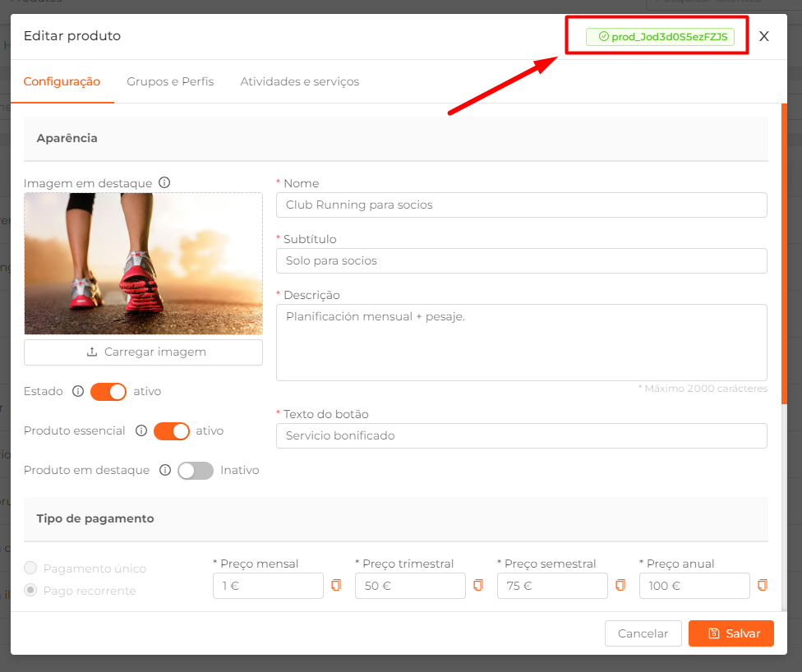Image resolution: width=802 pixels, height=672 pixels.
Task: Click the Aparência section heading
Action: click(x=67, y=138)
